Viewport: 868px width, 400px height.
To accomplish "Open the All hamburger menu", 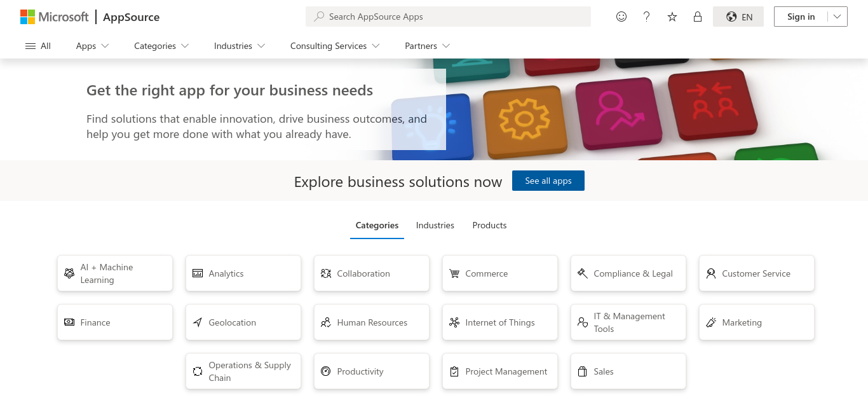I will (38, 46).
